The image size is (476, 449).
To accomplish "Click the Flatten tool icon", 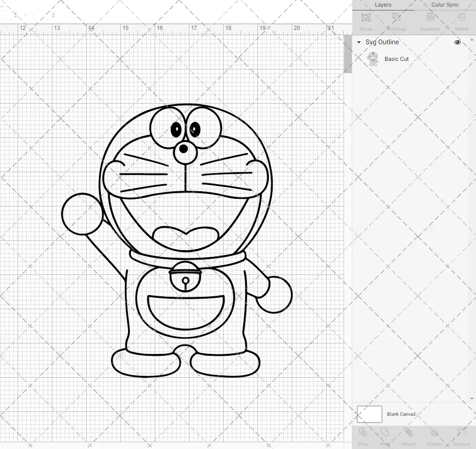I will click(x=435, y=432).
